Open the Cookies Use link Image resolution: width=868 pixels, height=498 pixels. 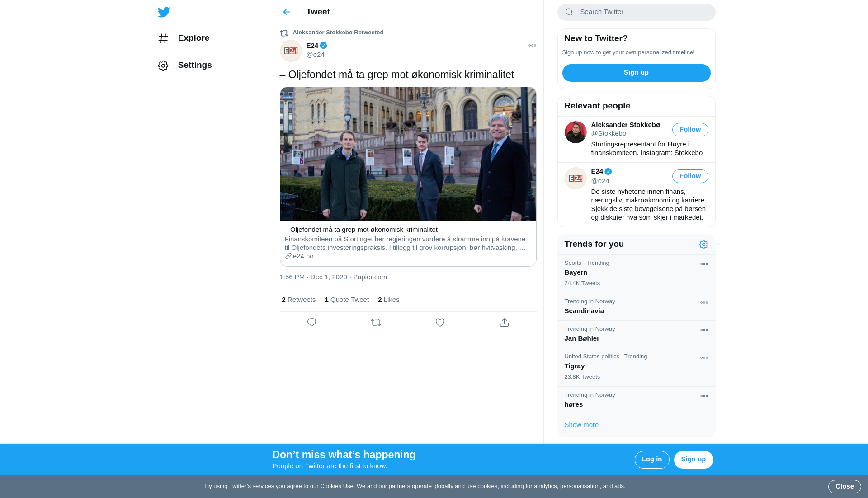(336, 486)
